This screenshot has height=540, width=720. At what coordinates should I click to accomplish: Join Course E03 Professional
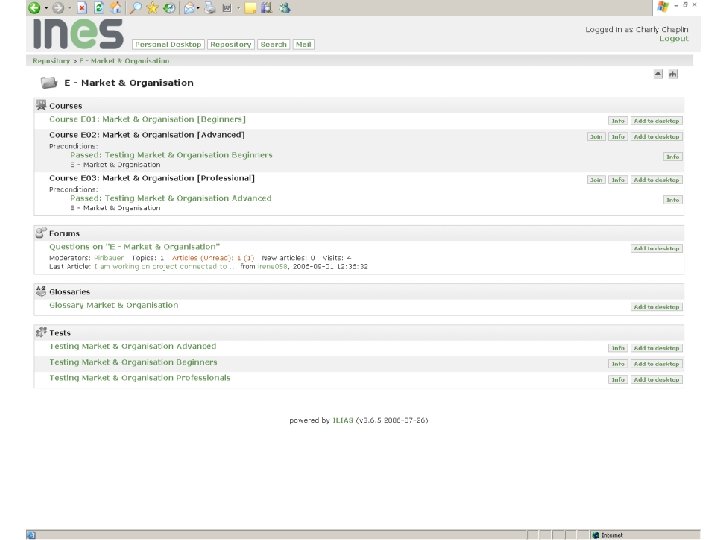tap(596, 180)
